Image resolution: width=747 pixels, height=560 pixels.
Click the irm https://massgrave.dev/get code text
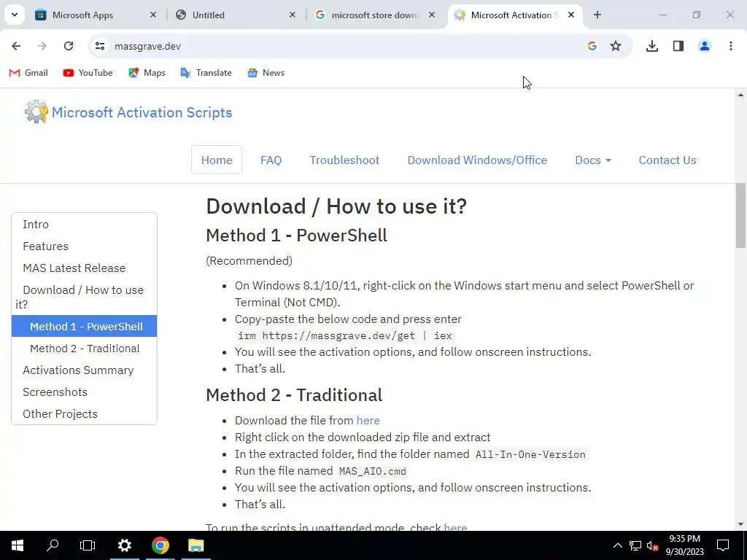tap(345, 335)
